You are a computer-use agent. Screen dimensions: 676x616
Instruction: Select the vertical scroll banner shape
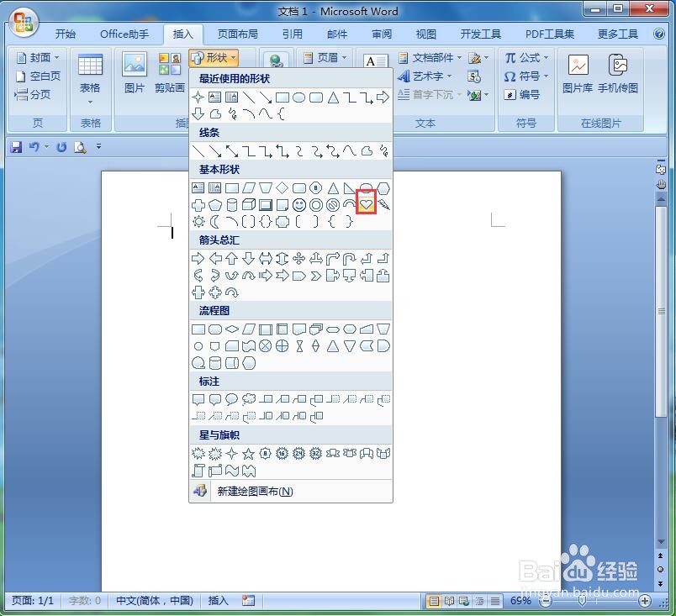[198, 471]
